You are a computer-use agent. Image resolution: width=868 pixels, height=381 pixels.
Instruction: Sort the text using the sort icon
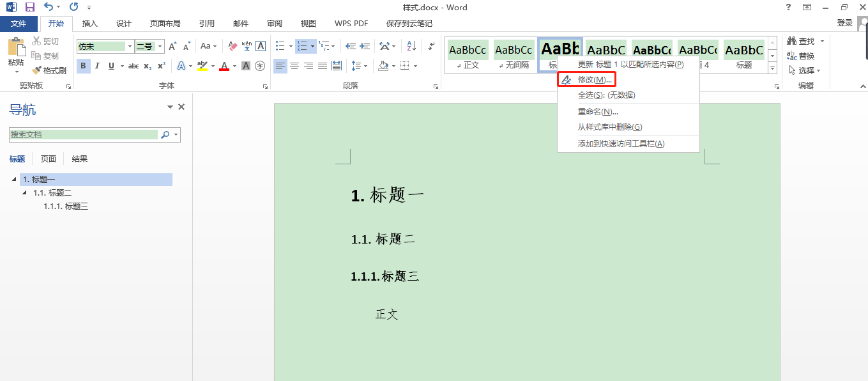411,47
